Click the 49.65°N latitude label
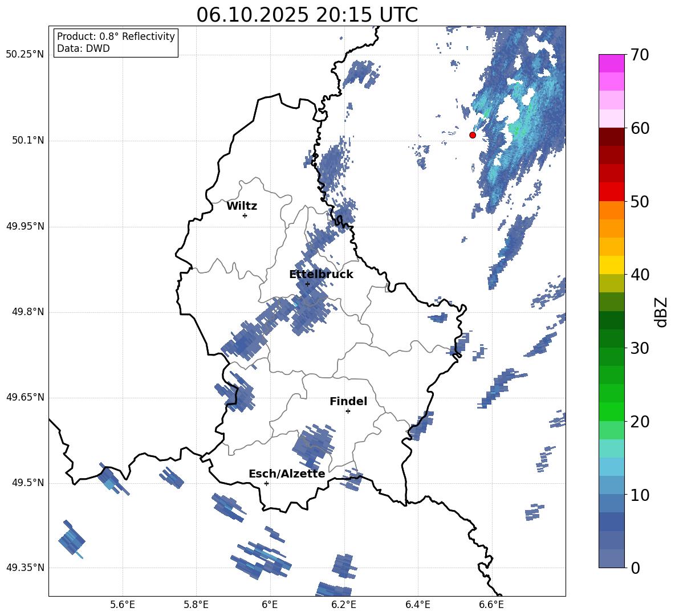The width and height of the screenshot is (675, 616). click(25, 397)
